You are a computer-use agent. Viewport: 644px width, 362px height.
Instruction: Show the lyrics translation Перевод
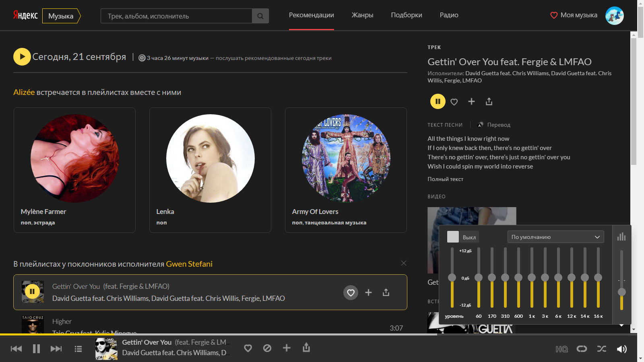point(494,125)
